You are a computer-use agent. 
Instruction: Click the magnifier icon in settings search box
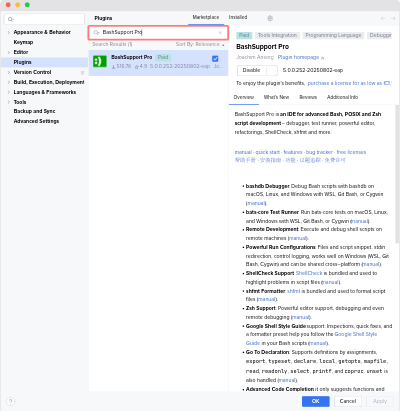click(x=10, y=19)
